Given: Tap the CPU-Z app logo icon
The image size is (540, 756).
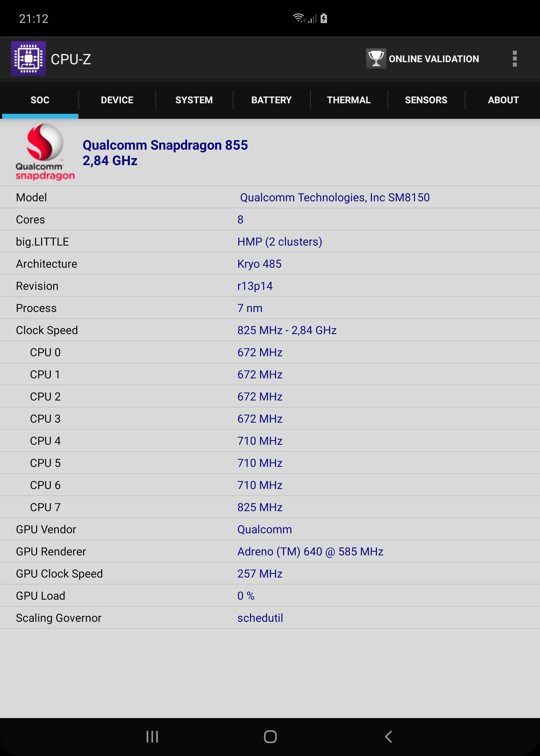Looking at the screenshot, I should 28,59.
